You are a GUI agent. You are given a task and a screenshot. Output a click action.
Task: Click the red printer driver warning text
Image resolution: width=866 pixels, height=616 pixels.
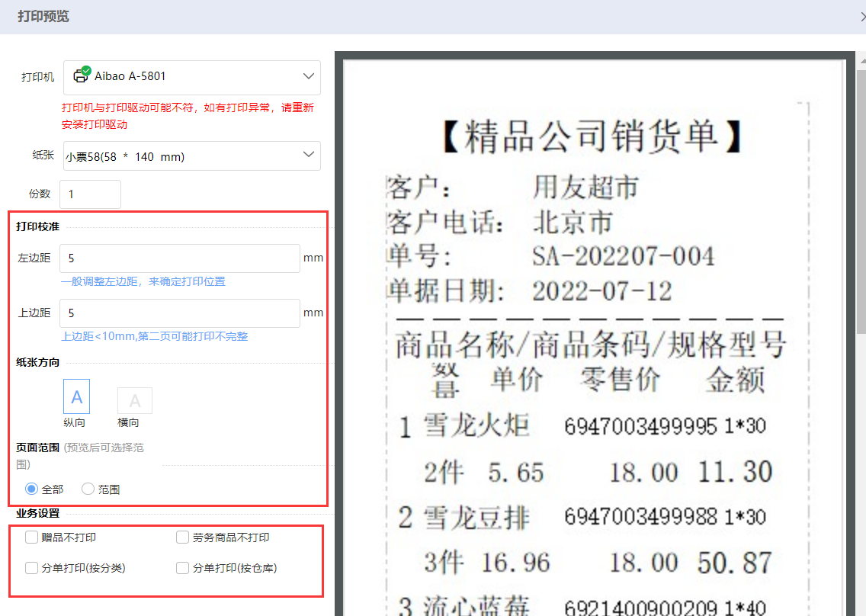click(188, 116)
